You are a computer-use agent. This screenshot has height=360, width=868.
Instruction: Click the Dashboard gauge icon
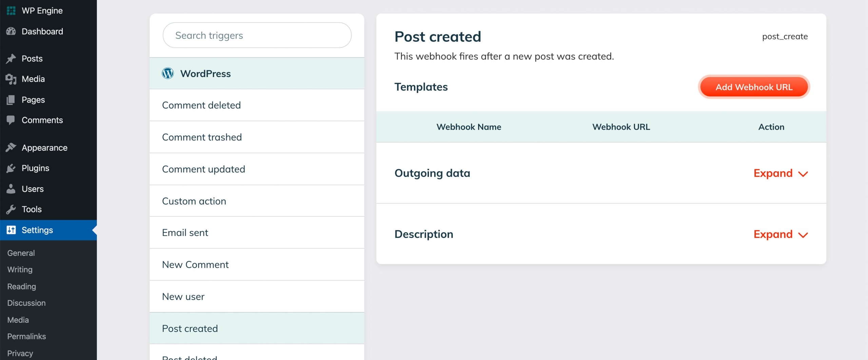11,31
